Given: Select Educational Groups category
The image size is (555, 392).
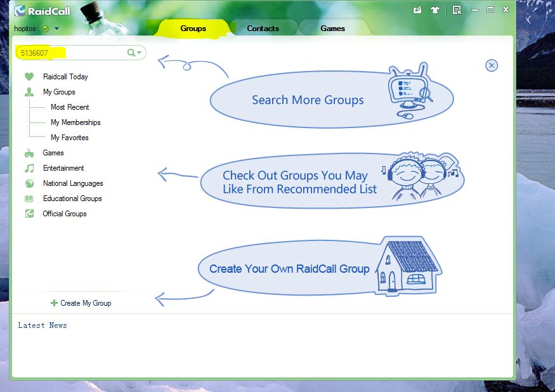Looking at the screenshot, I should pyautogui.click(x=72, y=199).
